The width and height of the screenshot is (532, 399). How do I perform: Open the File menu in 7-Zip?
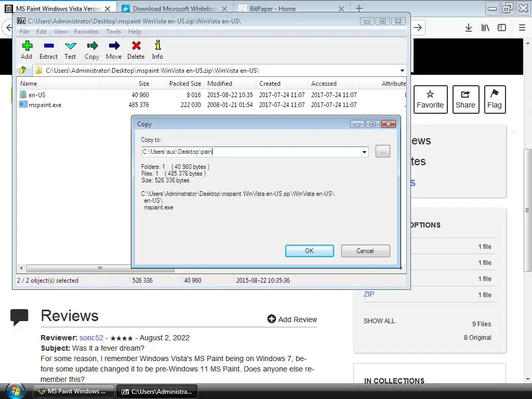coord(24,32)
